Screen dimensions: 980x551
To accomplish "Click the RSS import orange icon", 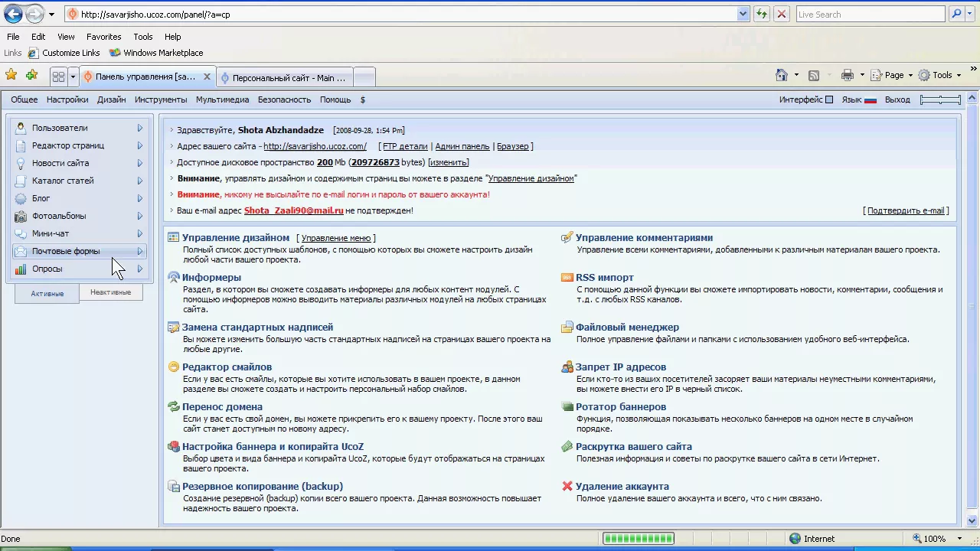I will coord(567,277).
